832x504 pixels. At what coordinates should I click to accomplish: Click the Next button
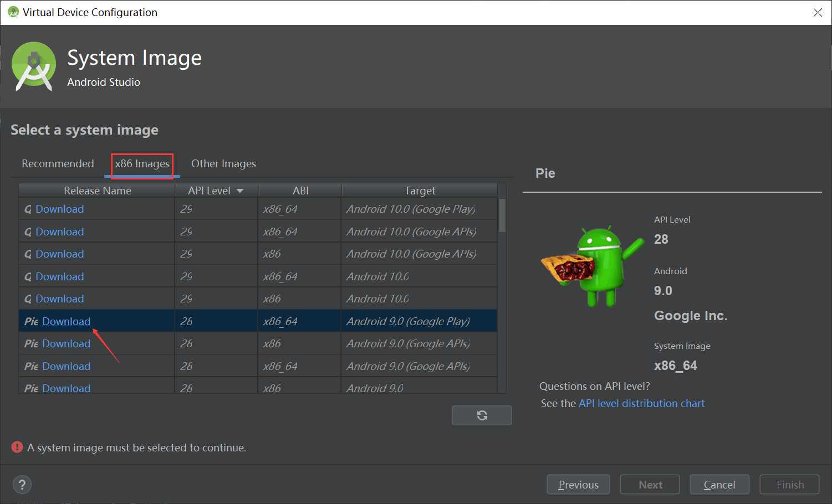[650, 485]
